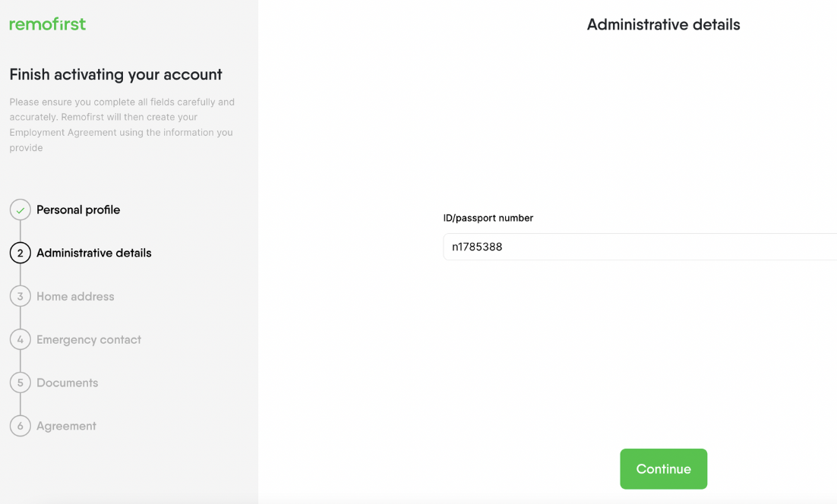This screenshot has width=837, height=504.
Task: Click the step 2 circle icon
Action: click(x=21, y=253)
